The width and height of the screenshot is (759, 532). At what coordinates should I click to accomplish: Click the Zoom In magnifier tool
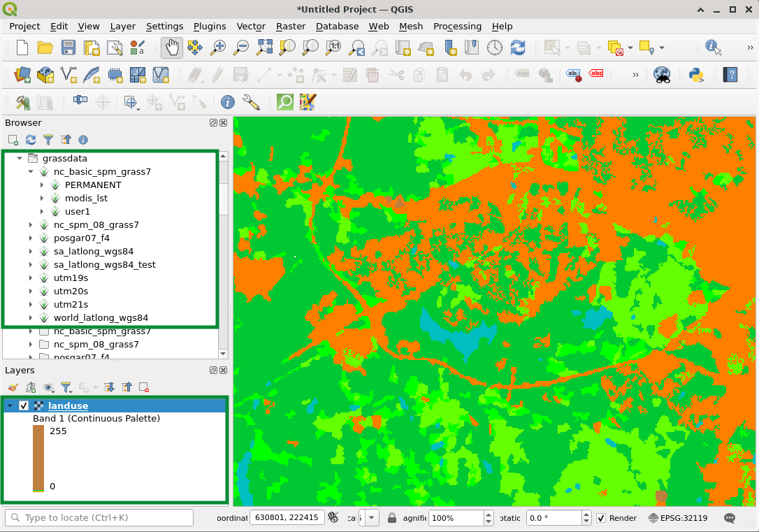[218, 48]
